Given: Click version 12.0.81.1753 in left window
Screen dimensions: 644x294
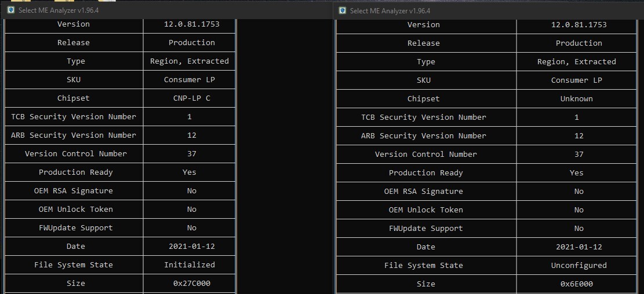Looking at the screenshot, I should (191, 24).
